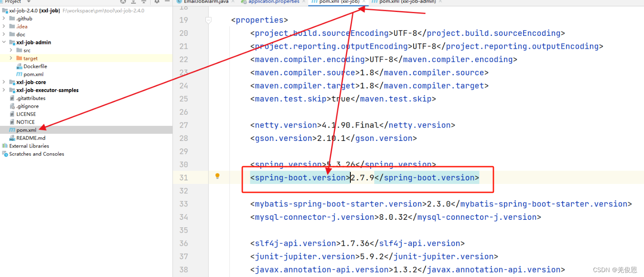Click the .gitignore file icon

pyautogui.click(x=12, y=106)
